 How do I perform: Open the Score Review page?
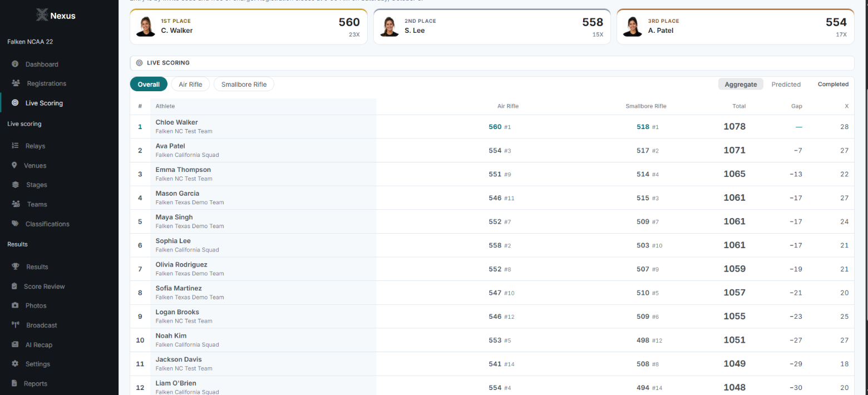45,286
